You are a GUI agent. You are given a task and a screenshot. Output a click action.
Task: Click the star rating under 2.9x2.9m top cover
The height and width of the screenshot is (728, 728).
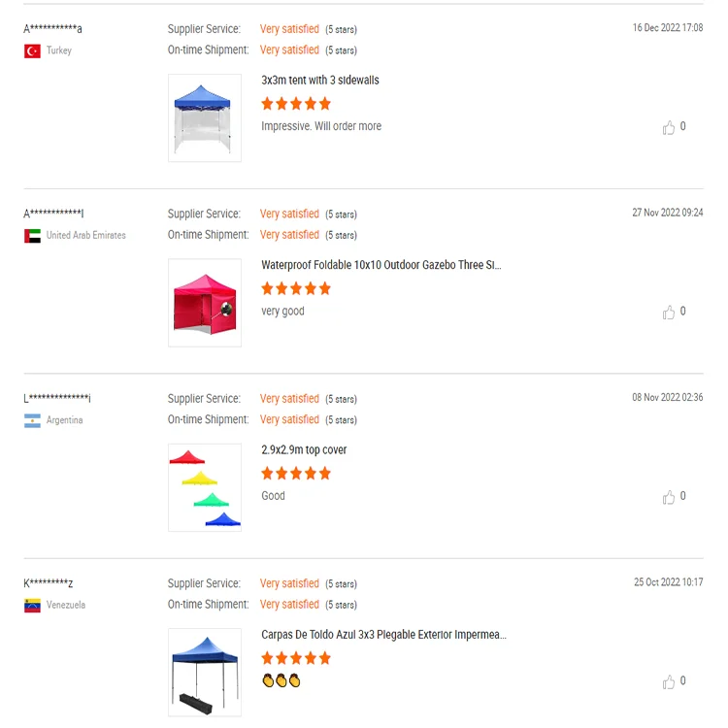tap(296, 474)
